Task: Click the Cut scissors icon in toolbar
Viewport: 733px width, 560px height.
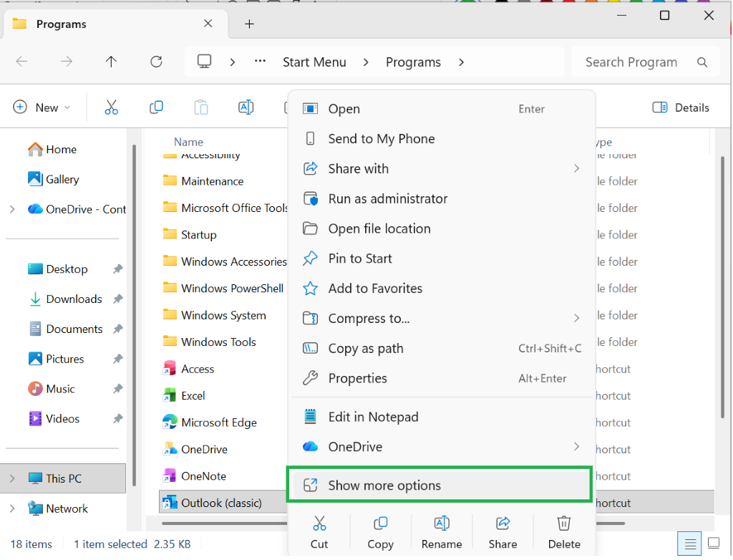Action: [x=111, y=107]
